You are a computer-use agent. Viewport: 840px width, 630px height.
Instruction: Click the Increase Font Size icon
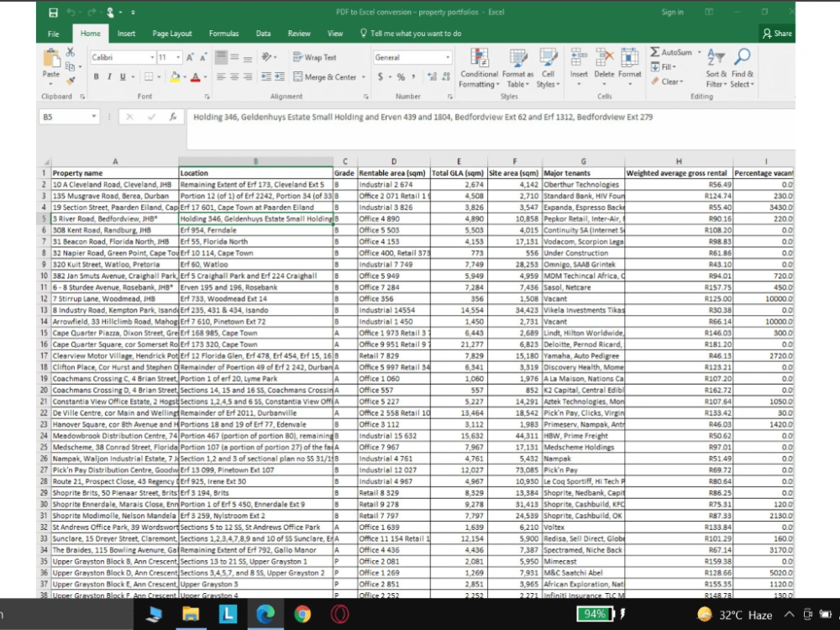coord(190,57)
